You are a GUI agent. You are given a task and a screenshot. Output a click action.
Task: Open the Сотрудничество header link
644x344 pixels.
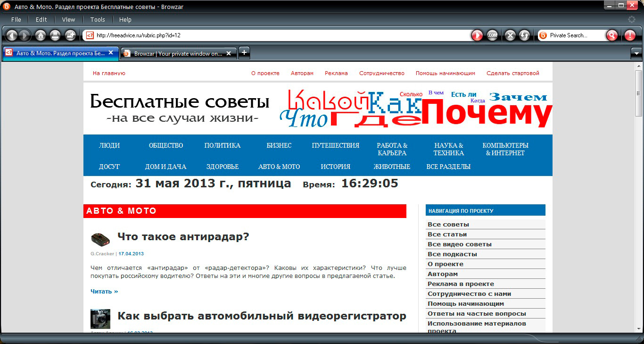coord(382,73)
